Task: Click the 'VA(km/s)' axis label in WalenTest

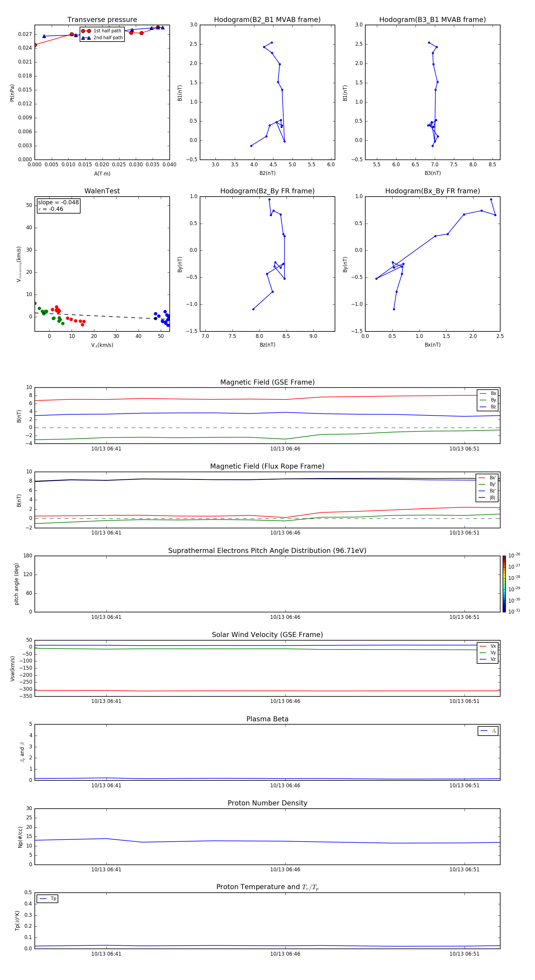Action: coord(102,345)
